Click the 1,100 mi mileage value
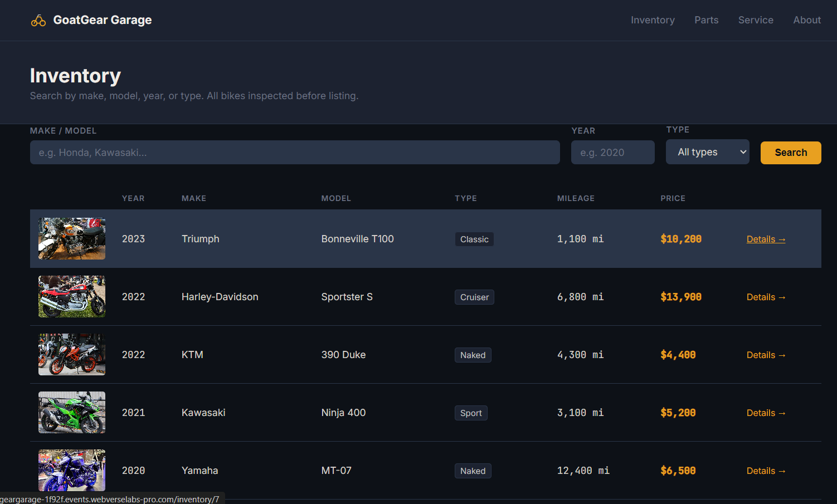Viewport: 837px width, 504px height. (x=581, y=239)
